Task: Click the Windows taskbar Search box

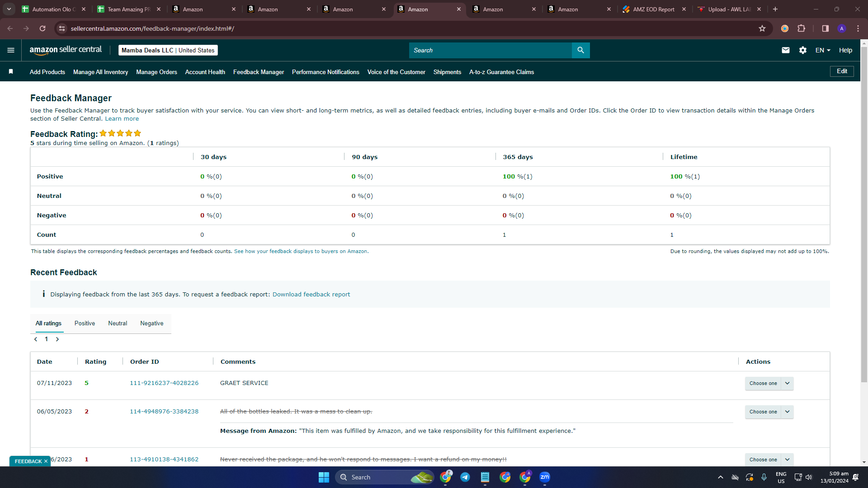Action: [384, 477]
